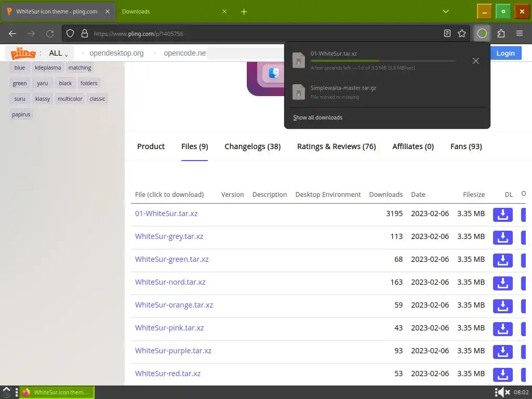This screenshot has height=399, width=532.
Task: Click the browser Back arrow
Action: (x=12, y=34)
